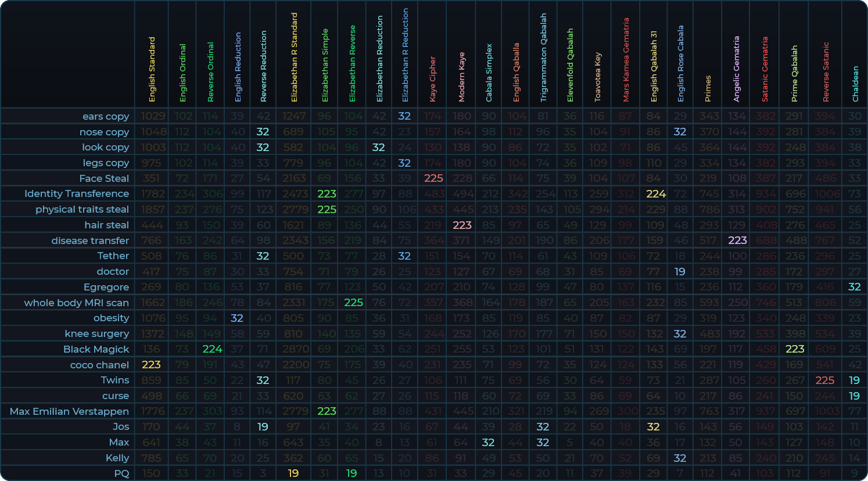This screenshot has width=868, height=481.
Task: Click the Primes column header
Action: 708,88
